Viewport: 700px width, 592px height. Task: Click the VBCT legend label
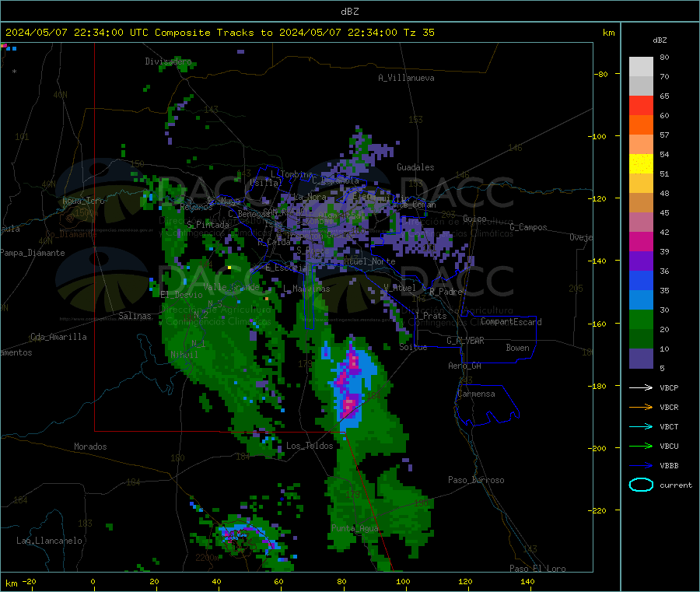coord(669,426)
